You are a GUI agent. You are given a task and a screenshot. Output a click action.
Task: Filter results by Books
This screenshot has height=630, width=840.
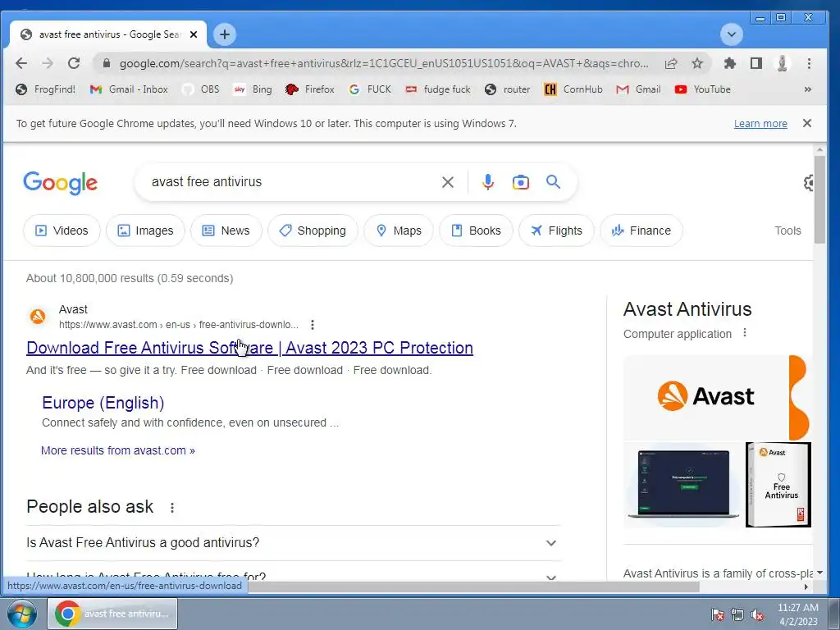(x=476, y=231)
